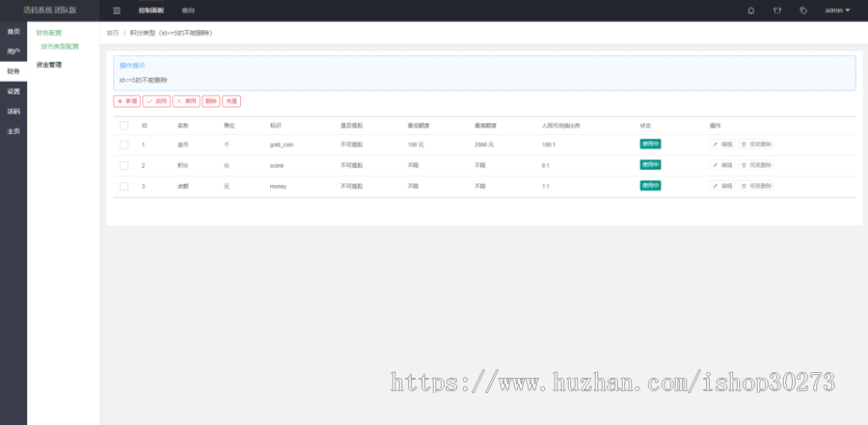This screenshot has height=425, width=868.
Task: Click the 启用 (enable) button
Action: pos(156,101)
